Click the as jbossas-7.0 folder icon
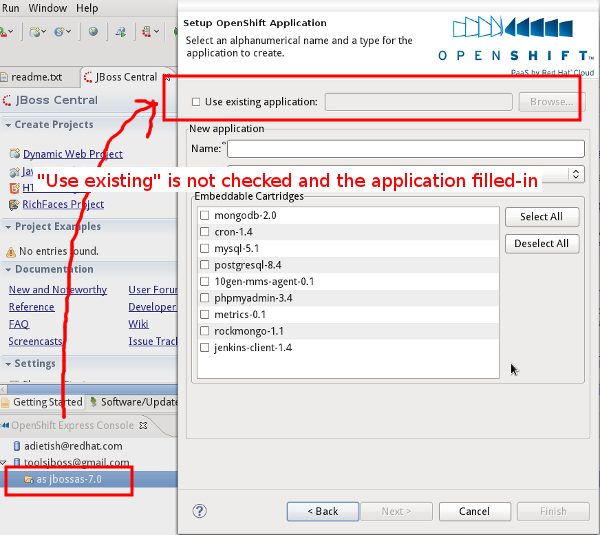600x535 pixels. click(x=28, y=479)
